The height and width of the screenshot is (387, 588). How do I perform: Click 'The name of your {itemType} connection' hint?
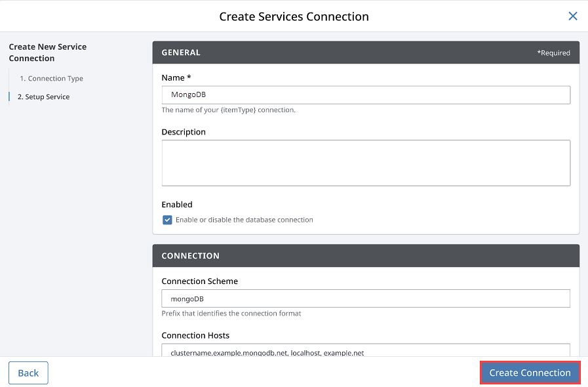point(228,110)
